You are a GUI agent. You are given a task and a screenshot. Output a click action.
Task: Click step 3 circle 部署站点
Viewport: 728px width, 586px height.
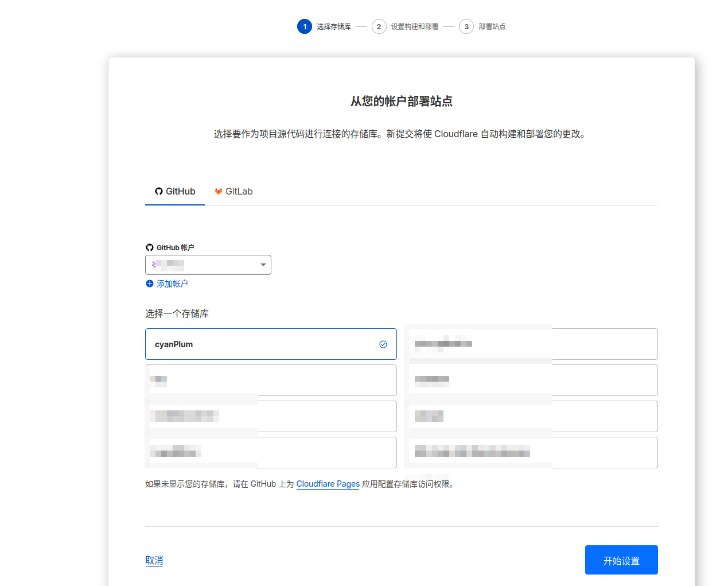coord(466,26)
